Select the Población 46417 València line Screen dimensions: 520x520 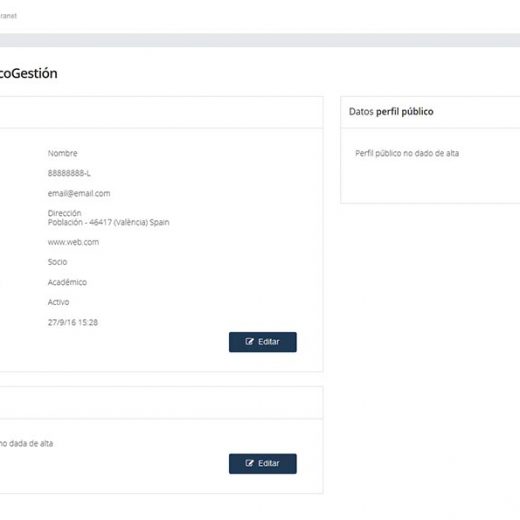tap(109, 222)
